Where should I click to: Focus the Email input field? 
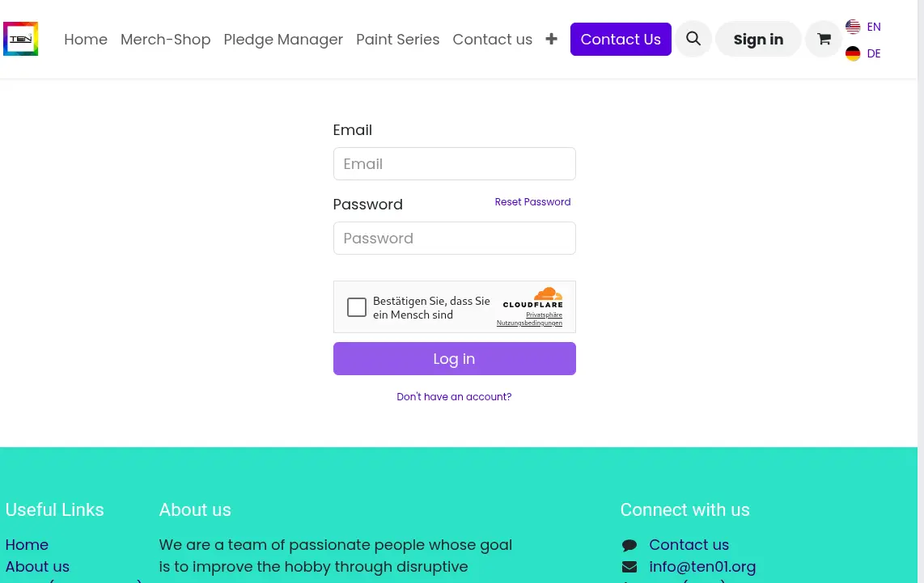455,163
